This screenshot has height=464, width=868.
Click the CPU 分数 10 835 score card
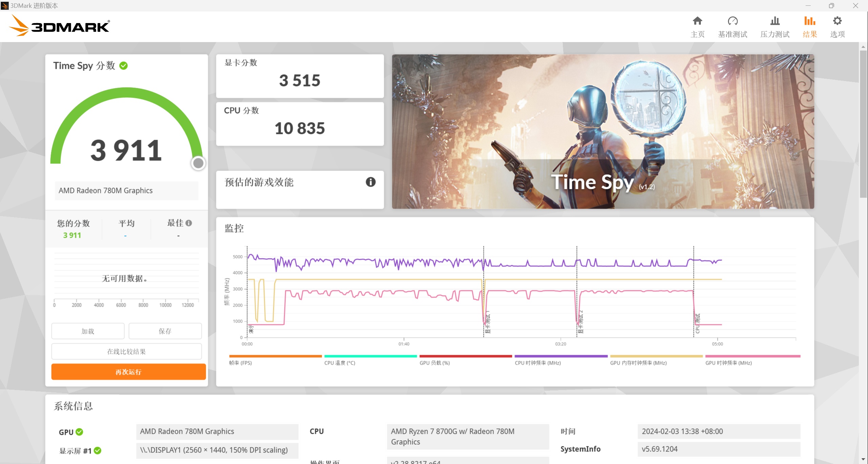pyautogui.click(x=300, y=124)
